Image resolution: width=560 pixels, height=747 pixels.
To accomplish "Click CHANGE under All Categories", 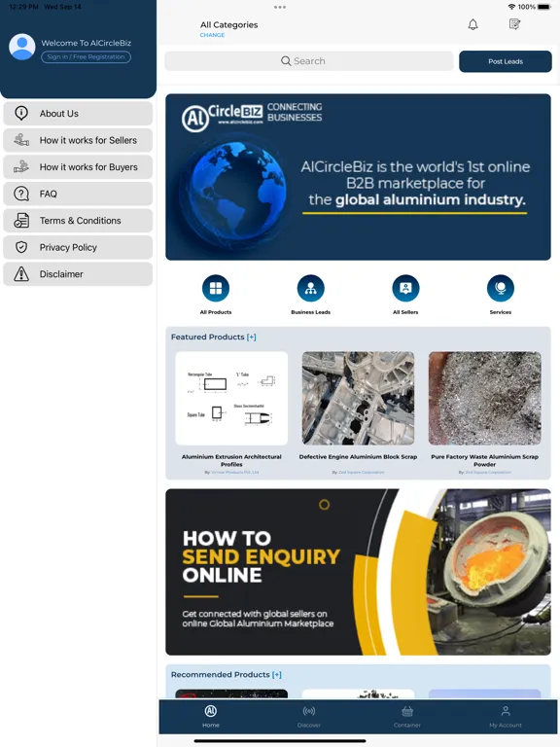I will [x=212, y=35].
